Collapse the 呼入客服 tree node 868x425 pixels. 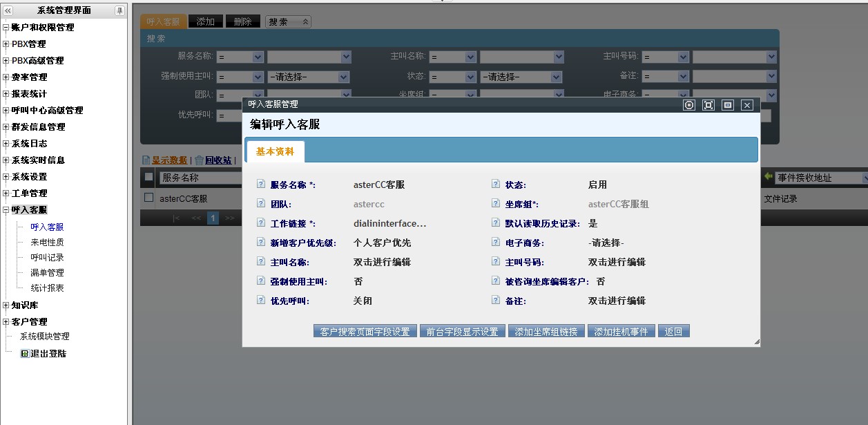click(x=6, y=210)
